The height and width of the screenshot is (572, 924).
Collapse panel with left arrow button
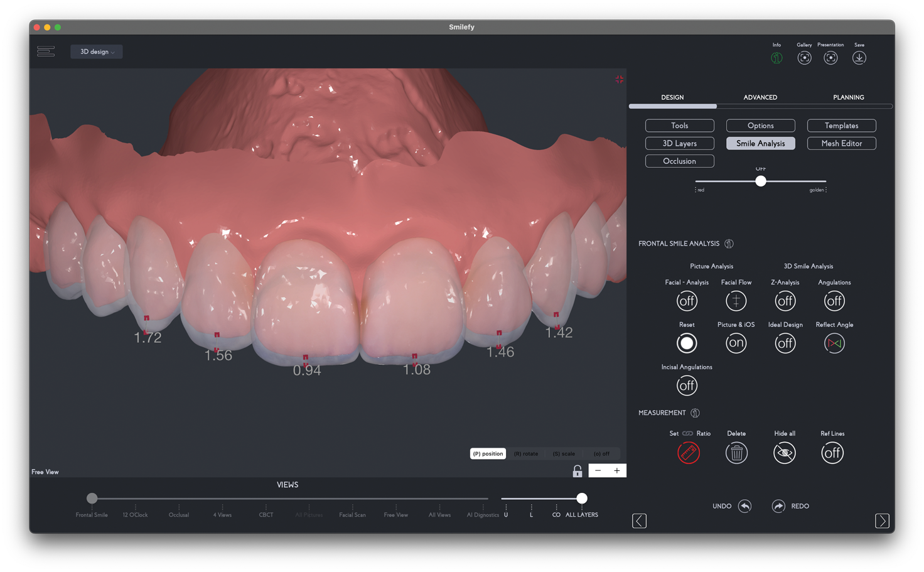(639, 521)
